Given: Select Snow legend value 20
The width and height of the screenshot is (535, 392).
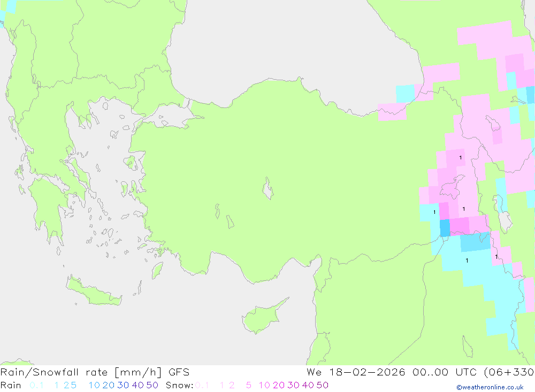Looking at the screenshot, I should click(x=279, y=385).
